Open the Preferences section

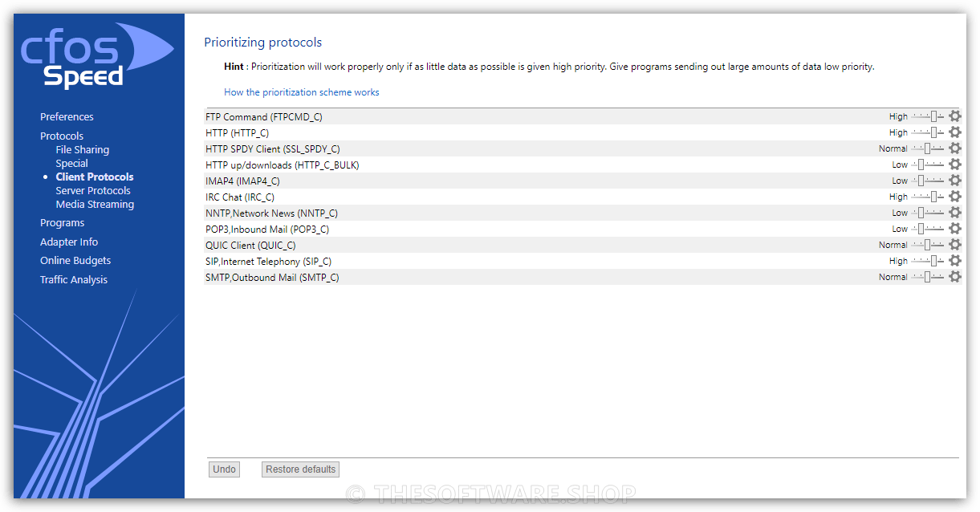click(67, 117)
